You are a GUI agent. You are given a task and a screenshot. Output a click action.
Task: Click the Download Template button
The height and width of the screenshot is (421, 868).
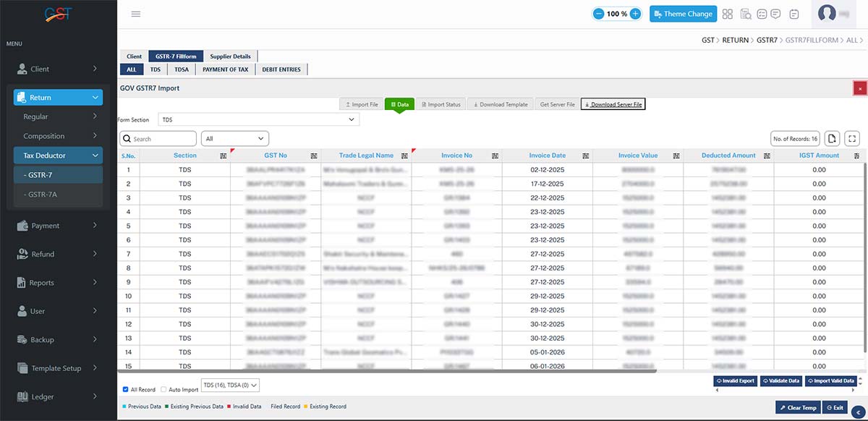click(x=501, y=104)
